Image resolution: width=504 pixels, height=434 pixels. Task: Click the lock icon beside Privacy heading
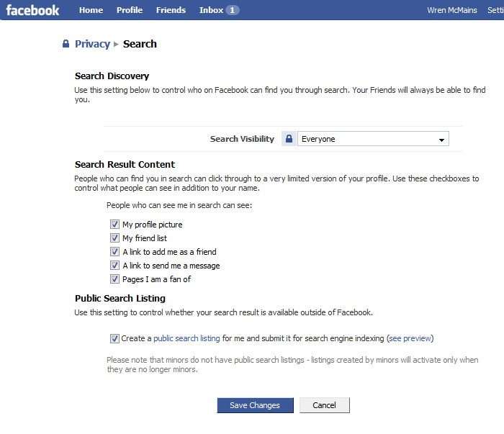[66, 44]
